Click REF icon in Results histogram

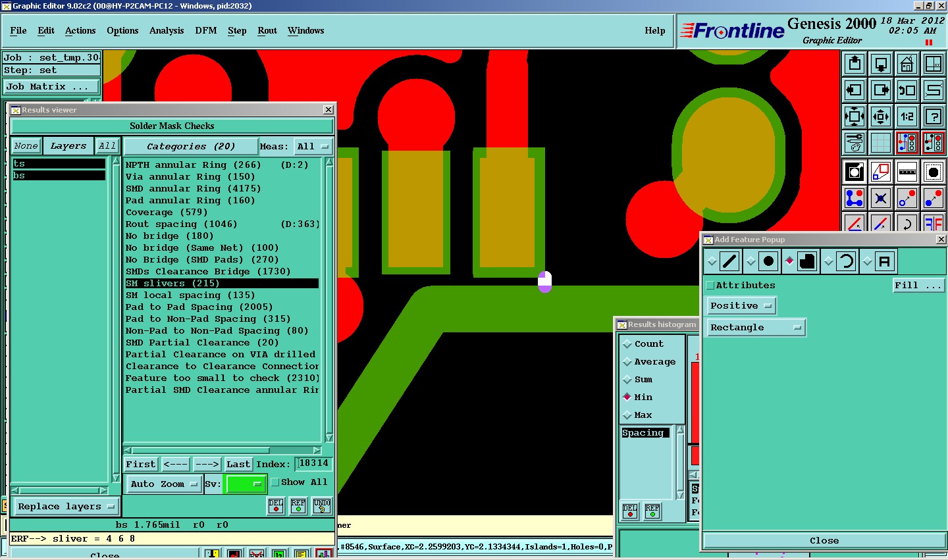click(x=652, y=511)
